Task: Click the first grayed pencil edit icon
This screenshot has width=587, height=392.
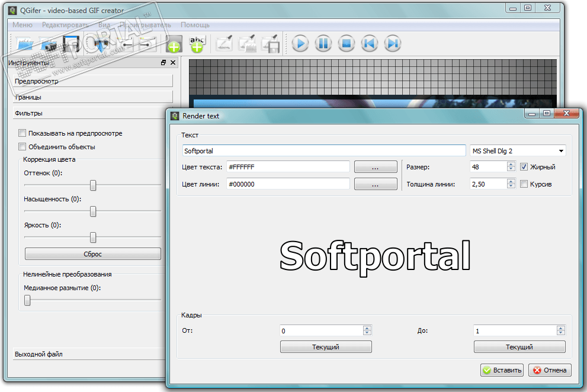Action: point(224,44)
